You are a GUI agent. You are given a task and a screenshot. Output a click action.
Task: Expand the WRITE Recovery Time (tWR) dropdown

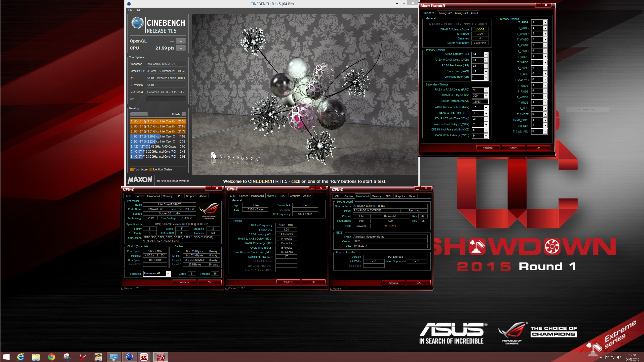tap(486, 108)
